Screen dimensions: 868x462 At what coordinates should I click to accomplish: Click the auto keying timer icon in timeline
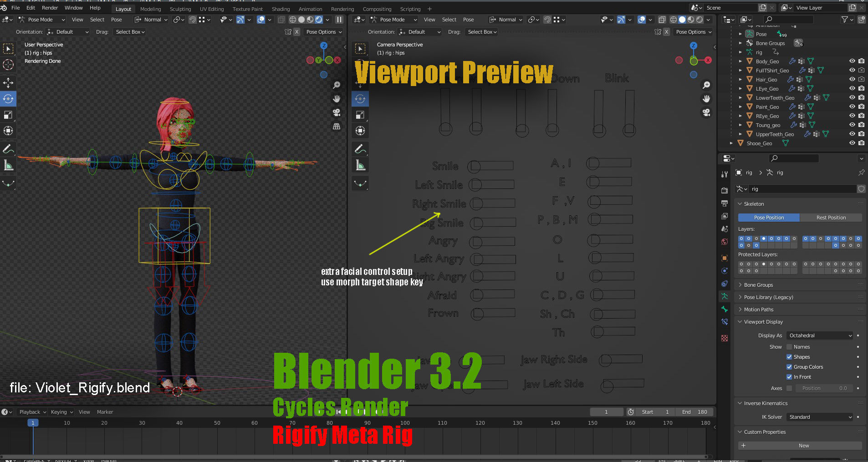pos(631,412)
